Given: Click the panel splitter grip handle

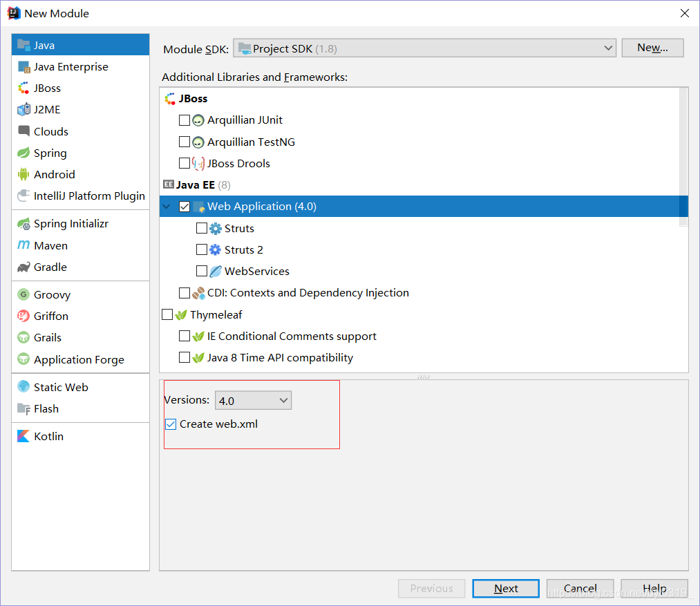Looking at the screenshot, I should (x=424, y=377).
